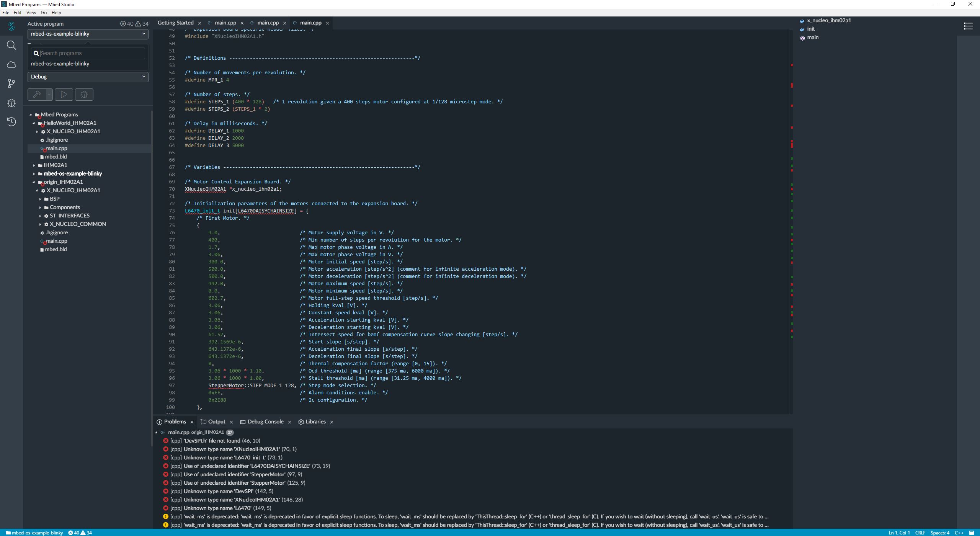Image resolution: width=980 pixels, height=536 pixels.
Task: Open the Debug bug icon in sidebar
Action: (11, 103)
